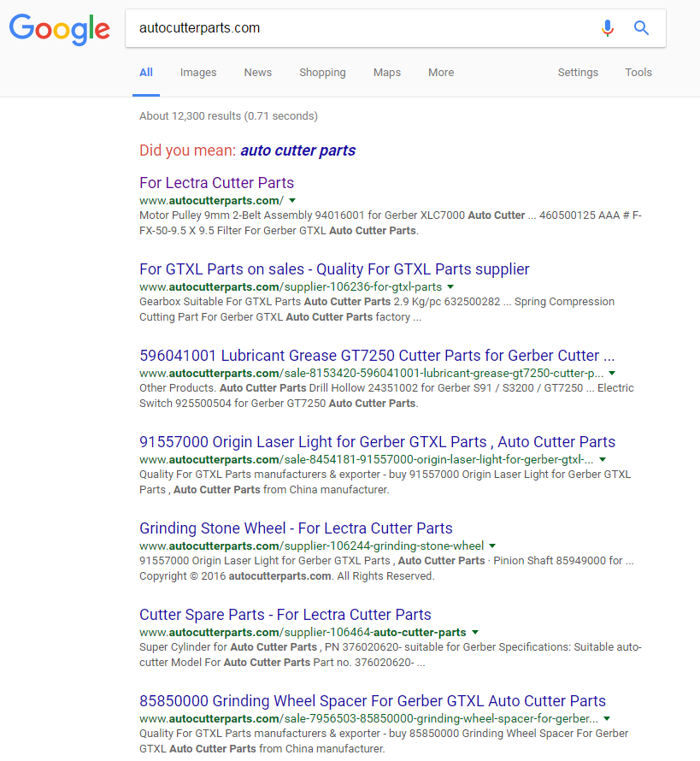Click the Google logo
The height and width of the screenshot is (761, 700).
60,30
